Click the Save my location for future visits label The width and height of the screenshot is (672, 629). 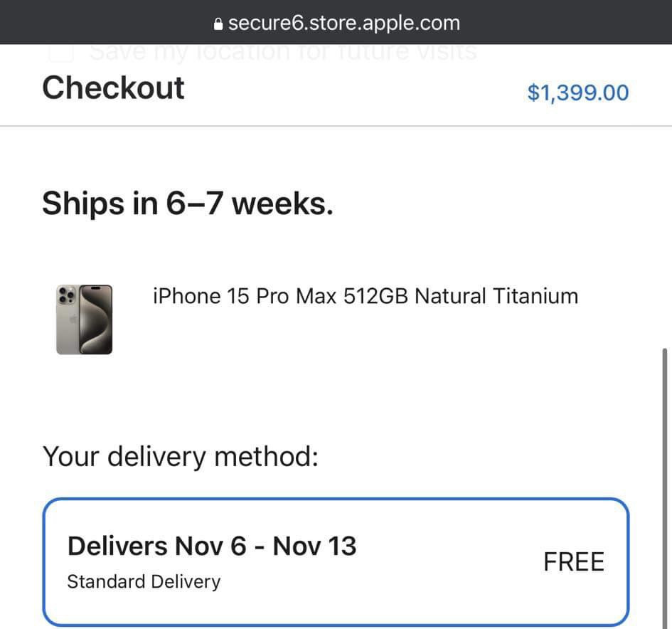click(283, 52)
